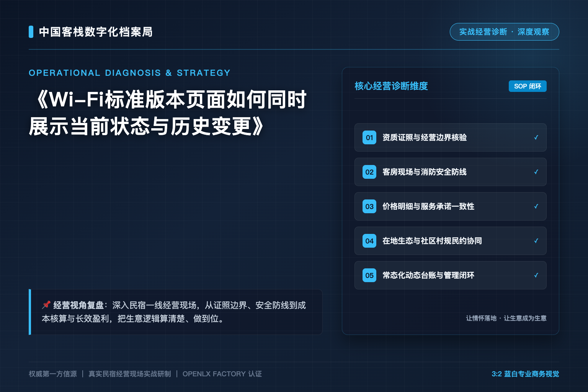Click the SOP 闭环 badge
This screenshot has width=588, height=392.
point(528,86)
